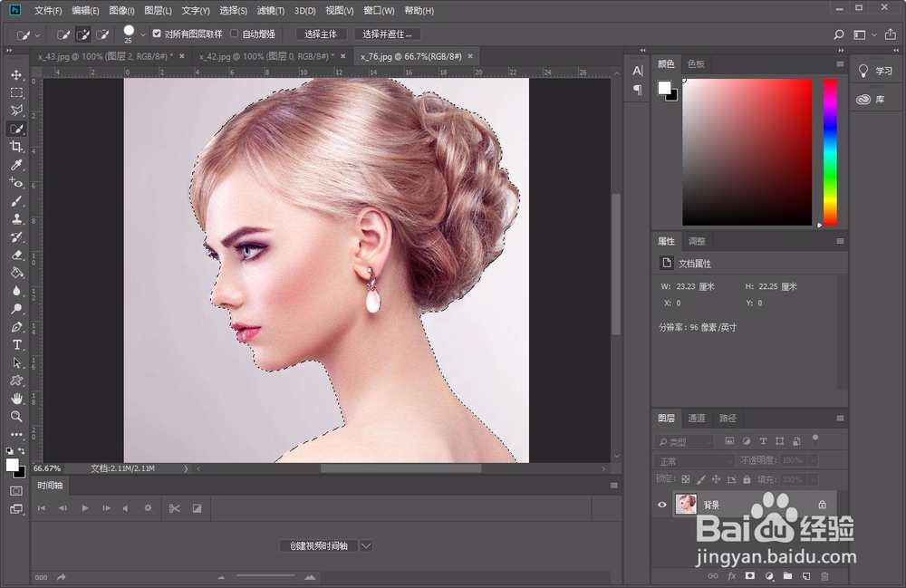Select the Eyedropper tool
This screenshot has width=906, height=588.
(x=16, y=165)
